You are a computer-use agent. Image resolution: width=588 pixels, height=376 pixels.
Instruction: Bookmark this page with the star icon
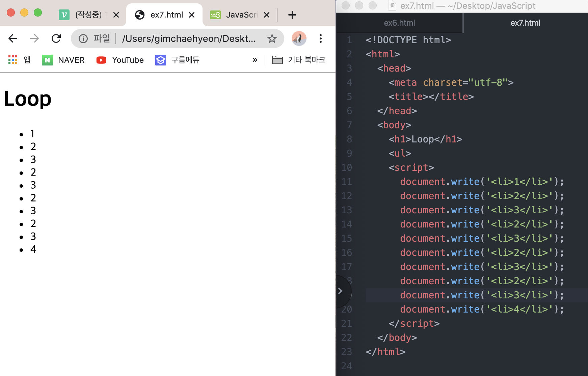pyautogui.click(x=272, y=39)
